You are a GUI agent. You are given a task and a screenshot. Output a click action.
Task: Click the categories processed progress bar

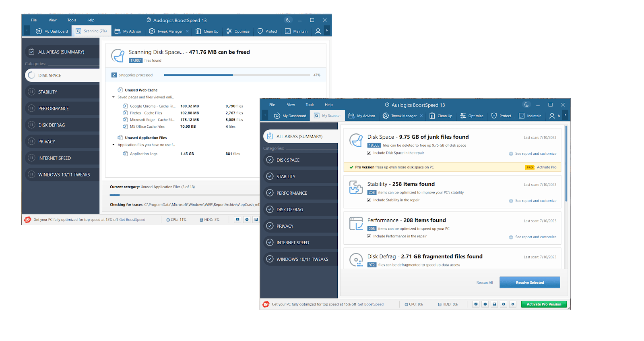(237, 75)
